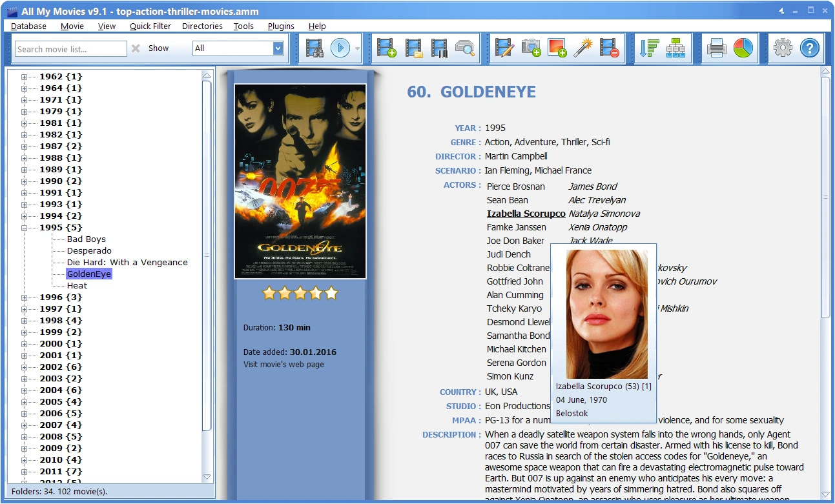Click the search movie list field
835x504 pixels.
point(70,49)
